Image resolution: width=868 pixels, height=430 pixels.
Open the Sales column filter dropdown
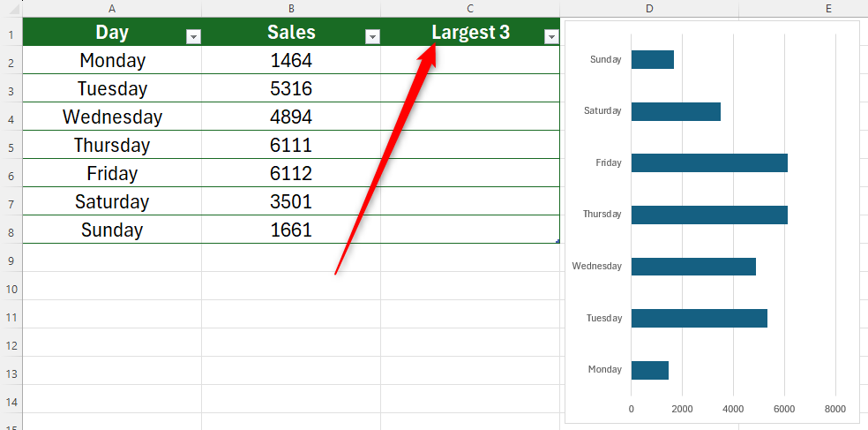pyautogui.click(x=372, y=36)
